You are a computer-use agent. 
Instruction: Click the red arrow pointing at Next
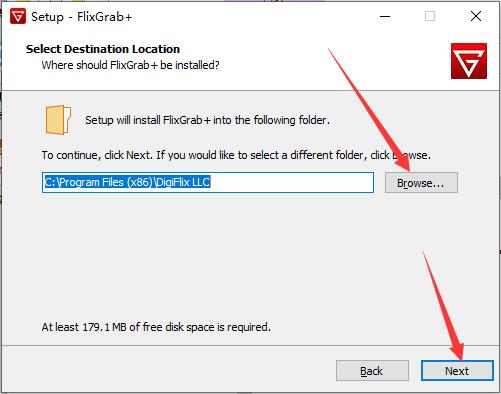(x=444, y=306)
